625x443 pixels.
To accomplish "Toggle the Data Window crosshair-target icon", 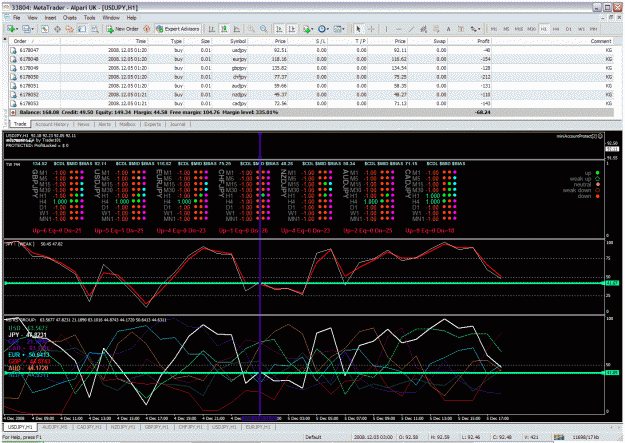I will pyautogui.click(x=57, y=29).
